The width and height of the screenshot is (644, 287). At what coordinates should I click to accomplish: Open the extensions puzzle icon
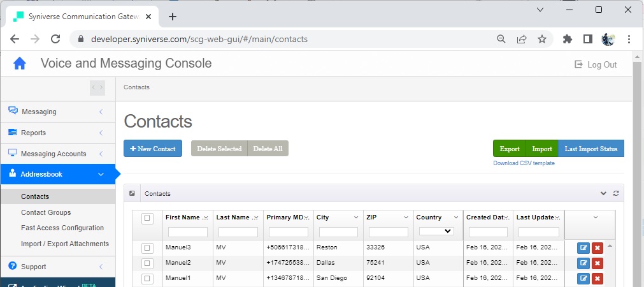[567, 39]
